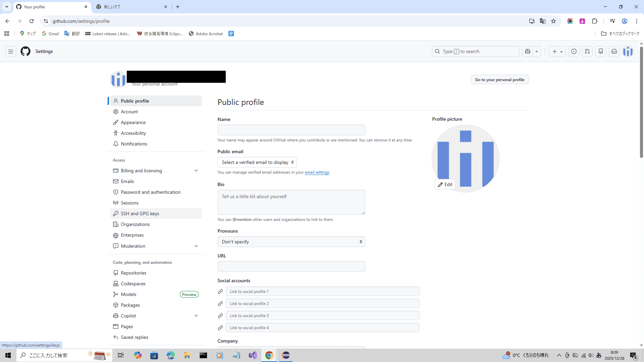Open the Notifications inbox icon
The width and height of the screenshot is (644, 362).
(x=614, y=51)
